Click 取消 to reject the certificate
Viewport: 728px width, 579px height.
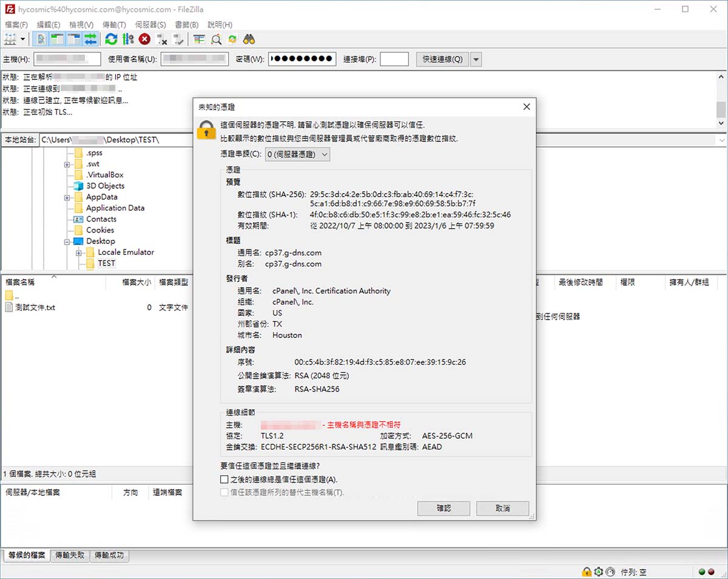[502, 508]
